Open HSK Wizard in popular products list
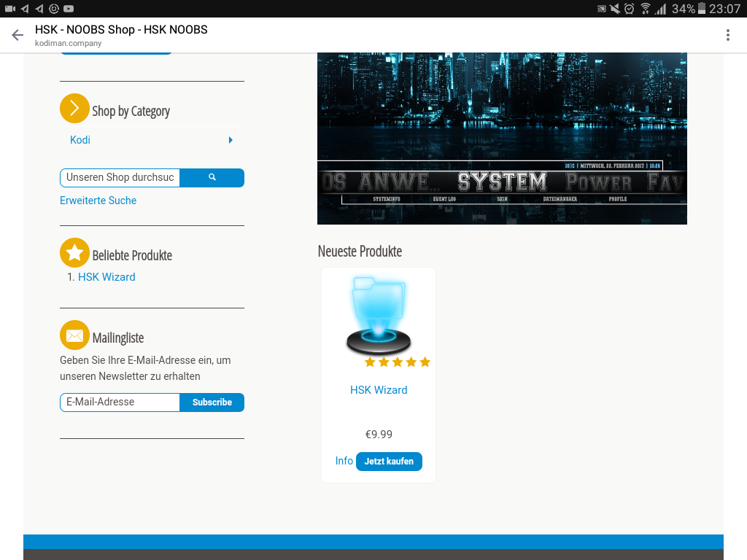This screenshot has height=560, width=747. click(x=107, y=277)
